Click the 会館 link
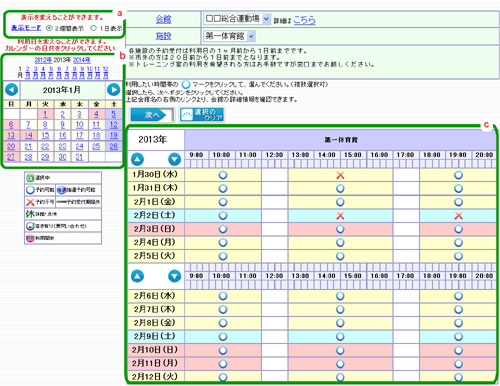 (x=163, y=19)
